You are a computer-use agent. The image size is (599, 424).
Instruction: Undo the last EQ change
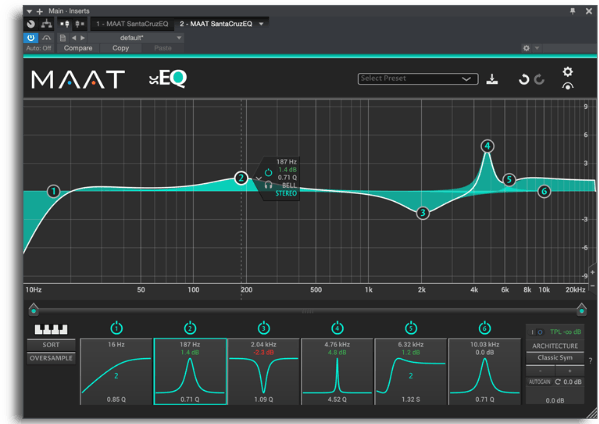coord(524,79)
